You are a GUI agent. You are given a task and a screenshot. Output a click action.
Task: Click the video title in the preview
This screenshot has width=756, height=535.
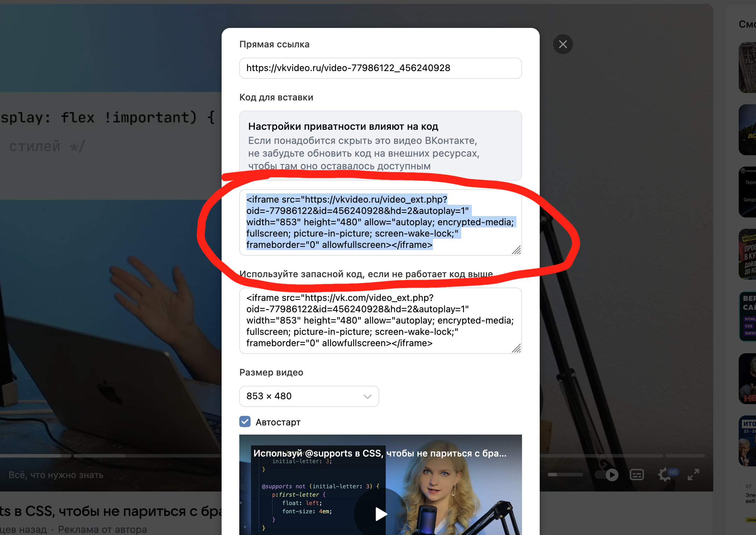coord(380,453)
